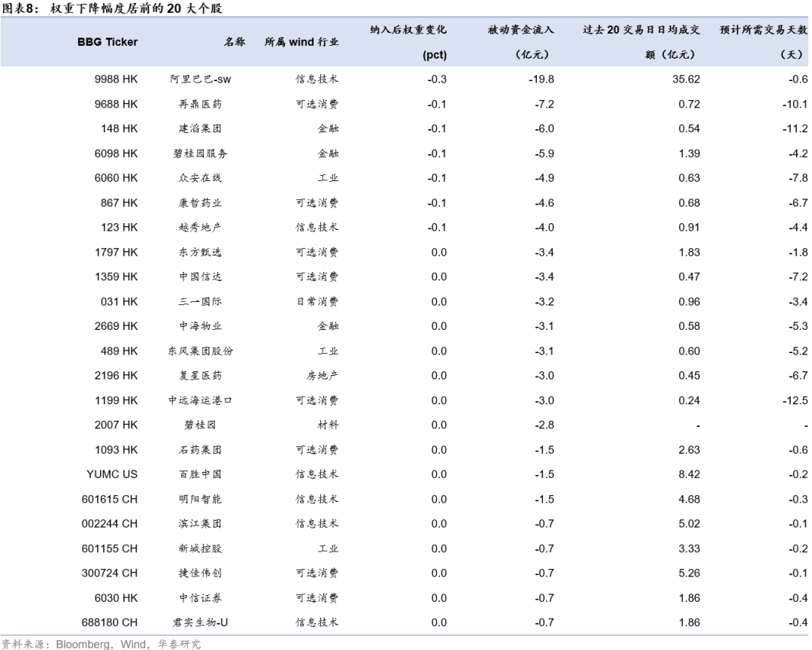Select average turnover value 8.42

point(689,475)
